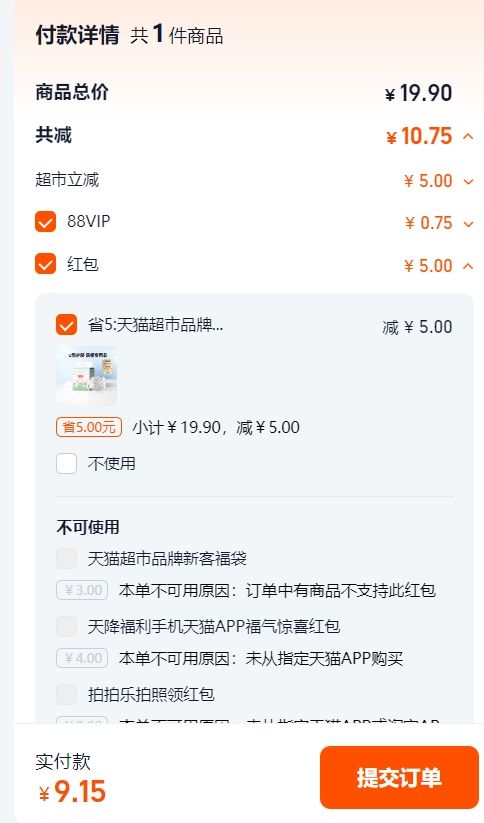Expand the 88VIP discount details arrow
Screen dimensions: 484x823
click(x=469, y=224)
